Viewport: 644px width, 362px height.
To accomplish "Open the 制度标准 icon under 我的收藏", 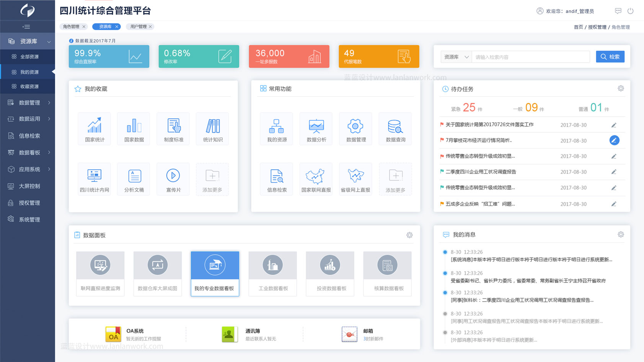I will pos(173,128).
